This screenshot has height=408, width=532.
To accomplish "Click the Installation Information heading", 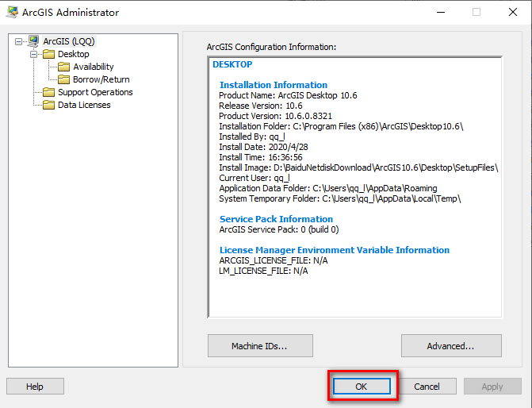I will [273, 85].
